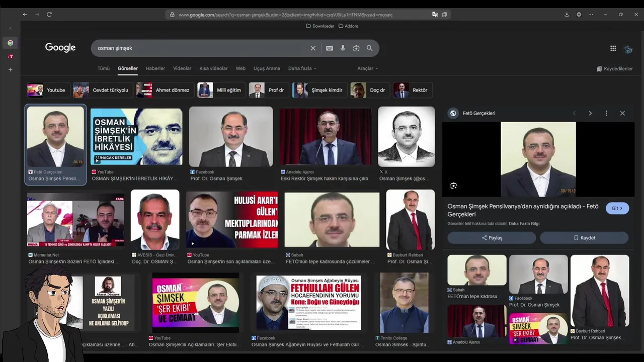Filter by the Ahmet dönmez chip
Screen dimensions: 644x362
(x=165, y=90)
